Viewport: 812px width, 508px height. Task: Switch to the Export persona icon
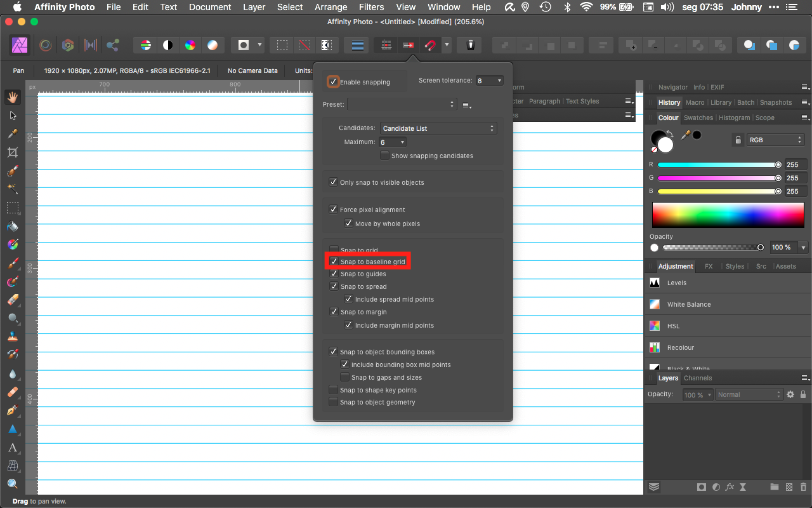click(x=113, y=45)
